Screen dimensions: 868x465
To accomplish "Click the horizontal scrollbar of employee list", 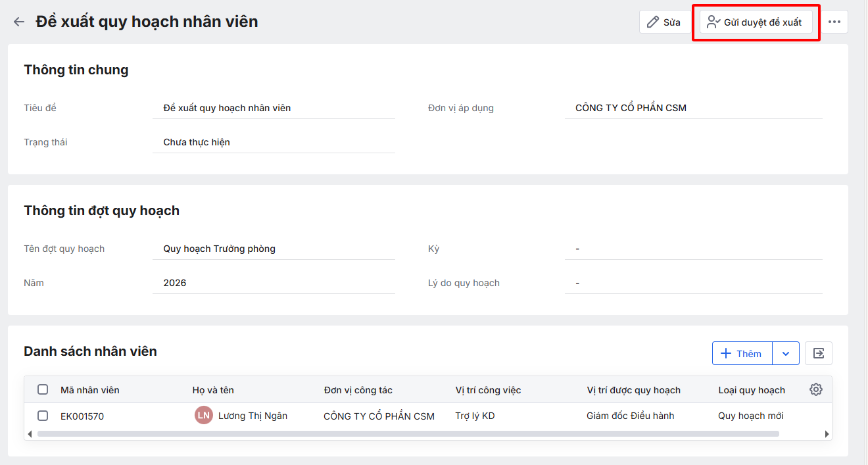I will point(408,434).
